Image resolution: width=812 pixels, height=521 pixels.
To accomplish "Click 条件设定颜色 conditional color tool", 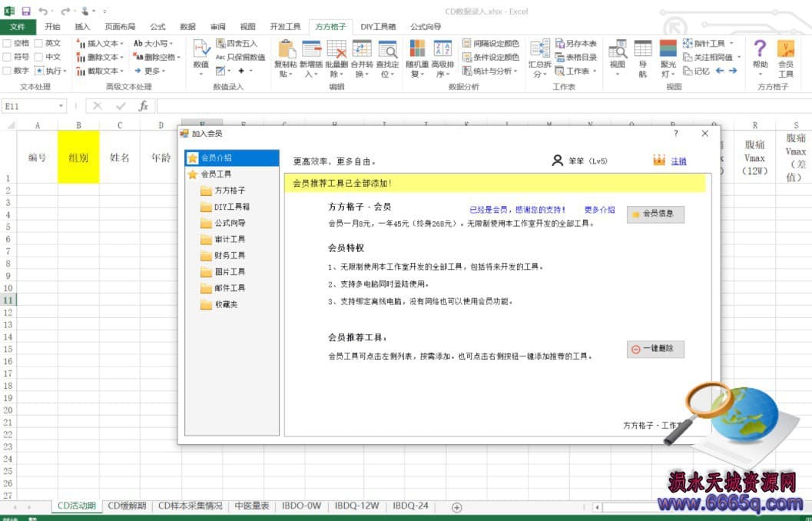I will click(490, 57).
